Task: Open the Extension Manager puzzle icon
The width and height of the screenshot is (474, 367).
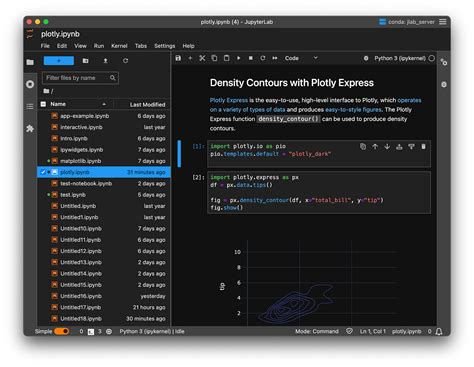Action: (30, 129)
